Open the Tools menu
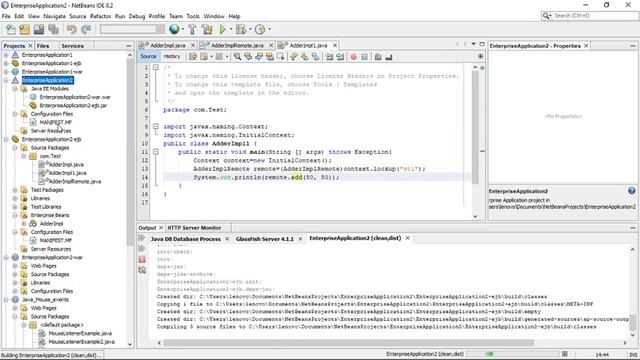The height and width of the screenshot is (360, 640). click(193, 16)
